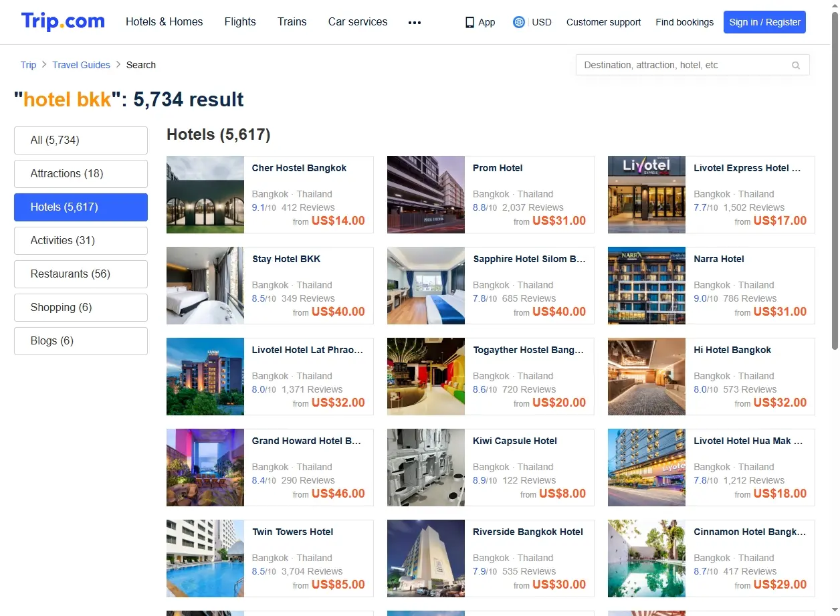Open Find bookings link

click(x=685, y=22)
